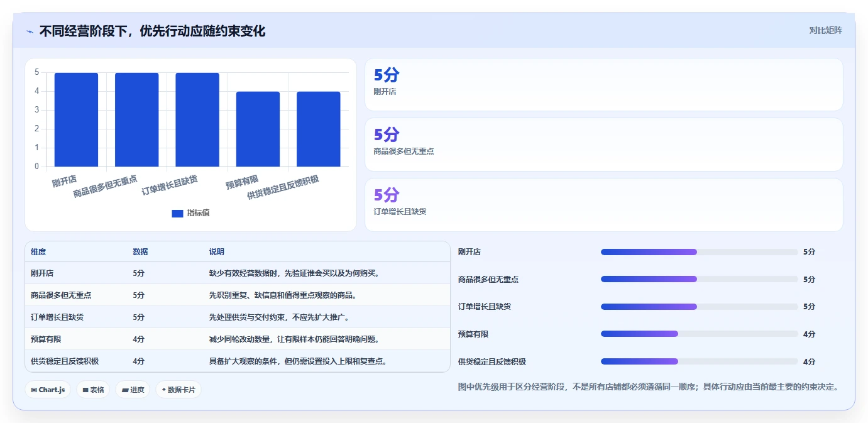
Task: Select the 进度 chip
Action: coord(133,390)
